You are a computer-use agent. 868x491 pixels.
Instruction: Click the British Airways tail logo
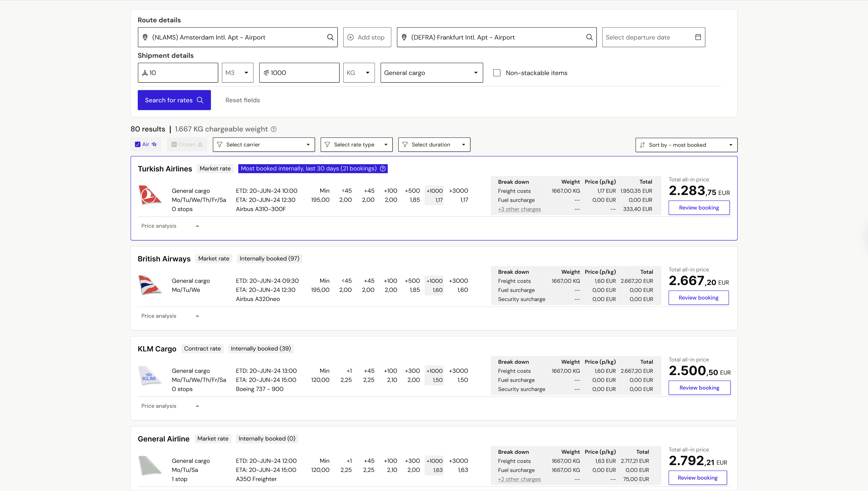[150, 285]
